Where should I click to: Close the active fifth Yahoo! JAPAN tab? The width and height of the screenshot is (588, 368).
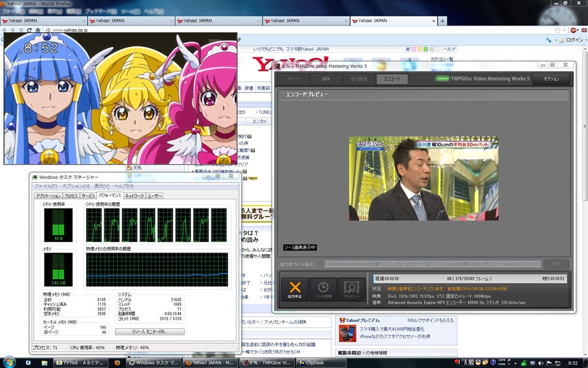coord(434,21)
